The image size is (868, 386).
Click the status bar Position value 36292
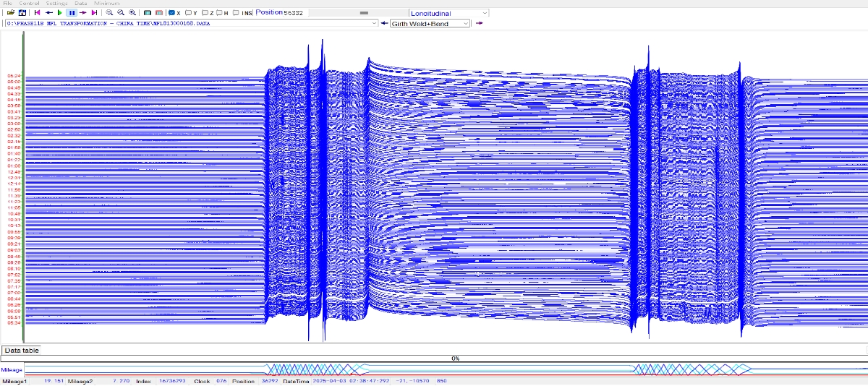tap(270, 381)
